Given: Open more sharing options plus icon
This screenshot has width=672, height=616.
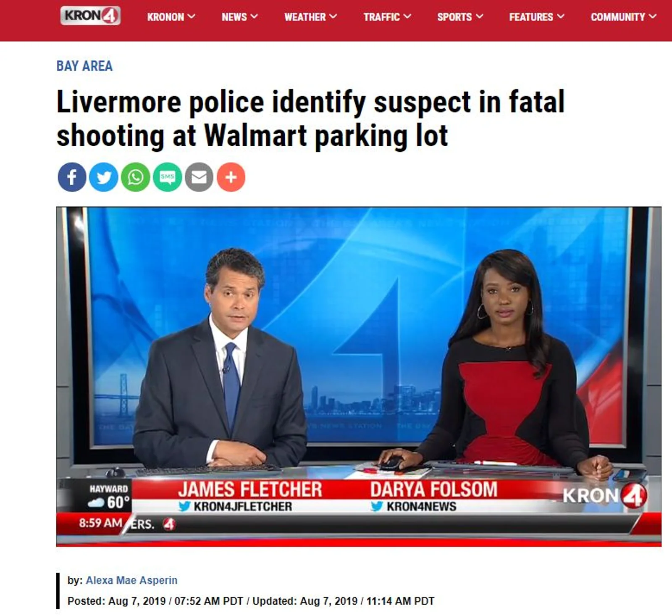Looking at the screenshot, I should tap(231, 177).
